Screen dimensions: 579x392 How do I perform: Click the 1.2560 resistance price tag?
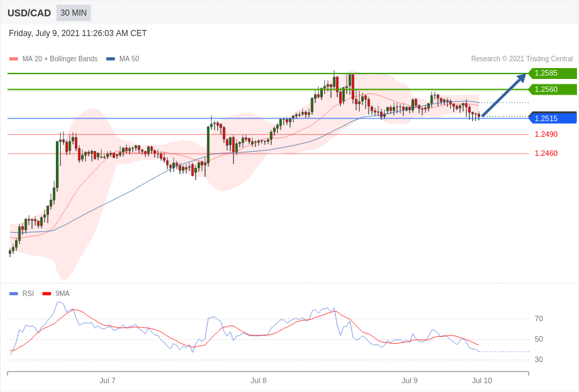coord(552,89)
